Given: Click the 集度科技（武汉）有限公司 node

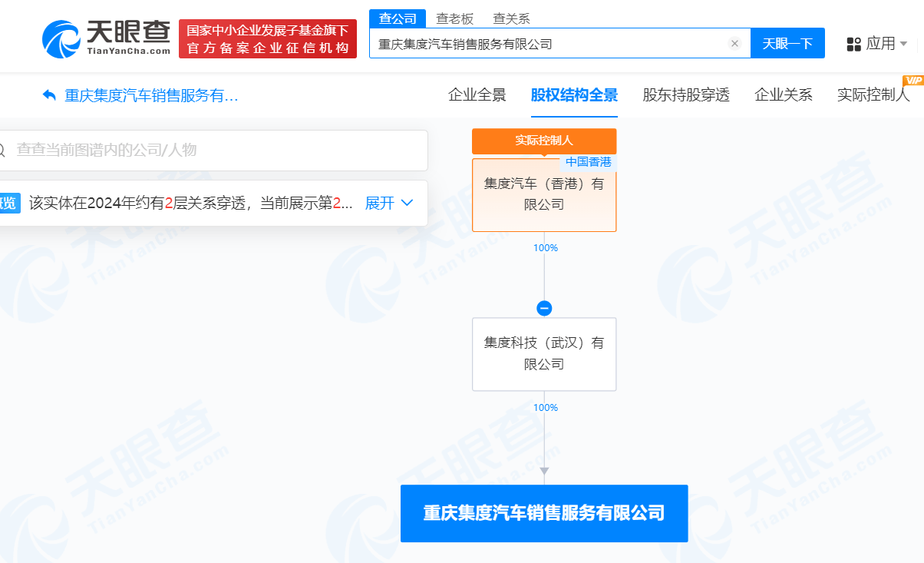Looking at the screenshot, I should [x=544, y=353].
